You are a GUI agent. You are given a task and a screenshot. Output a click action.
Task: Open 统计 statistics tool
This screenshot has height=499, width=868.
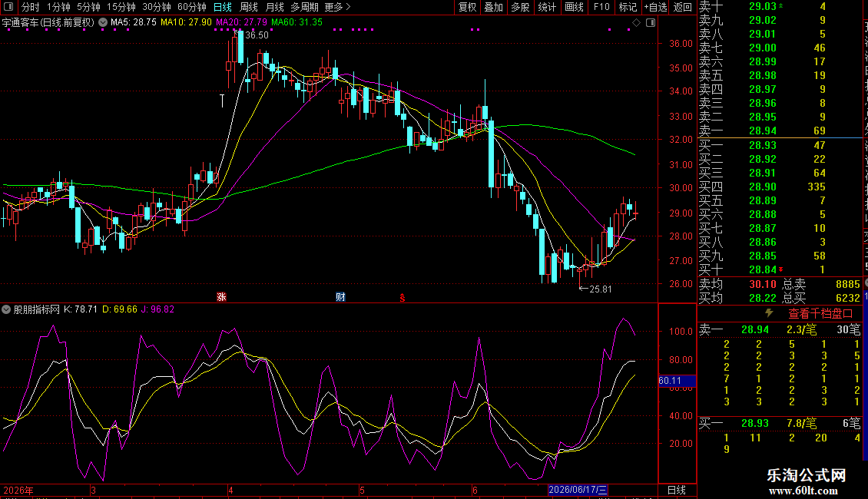[x=547, y=7]
